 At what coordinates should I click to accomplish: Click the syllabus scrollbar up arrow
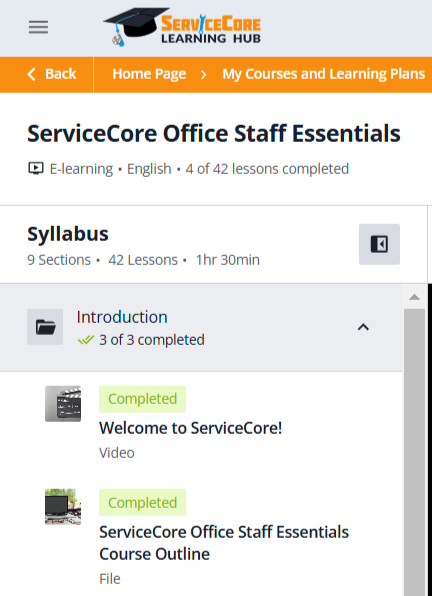pos(415,297)
